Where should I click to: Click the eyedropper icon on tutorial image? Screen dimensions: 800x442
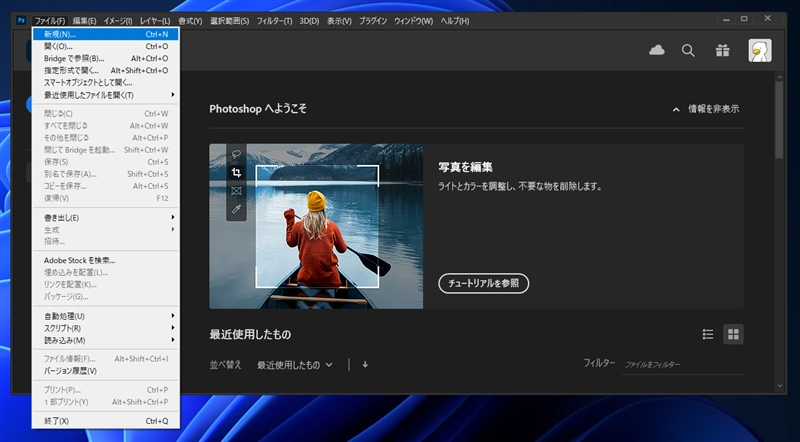coord(236,209)
